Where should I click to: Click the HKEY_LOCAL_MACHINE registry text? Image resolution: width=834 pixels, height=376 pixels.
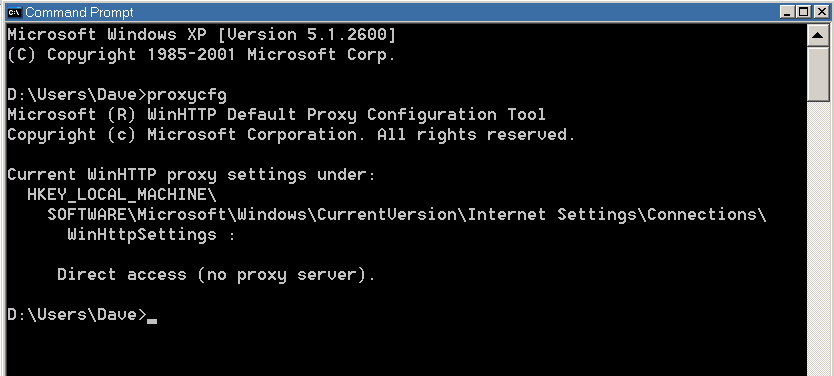[122, 195]
